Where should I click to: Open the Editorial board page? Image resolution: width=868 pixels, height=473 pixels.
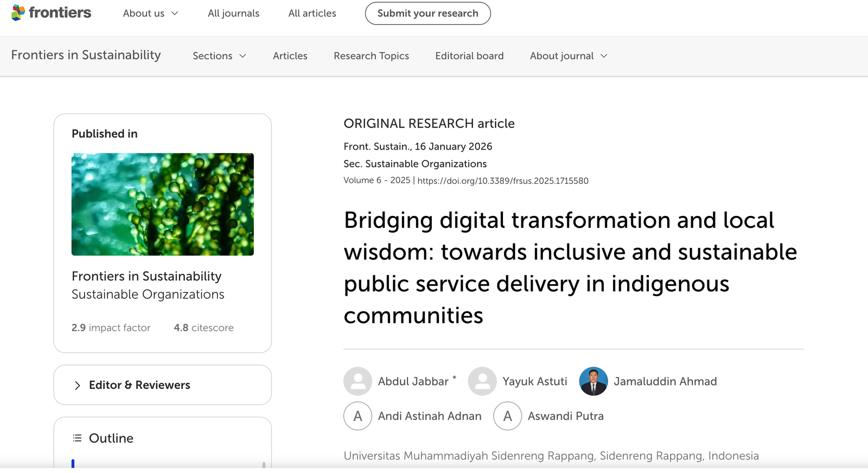469,56
